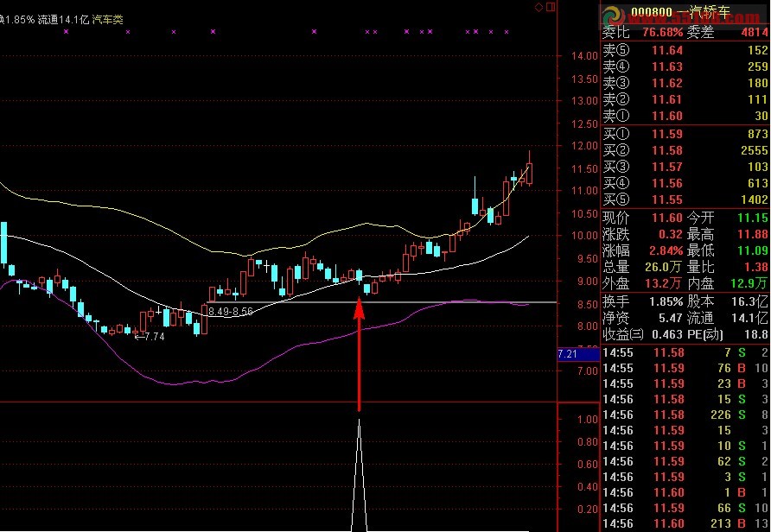Screen dimensions: 771x532
Task: Click the diamond icon above the chart
Action: coord(538,7)
